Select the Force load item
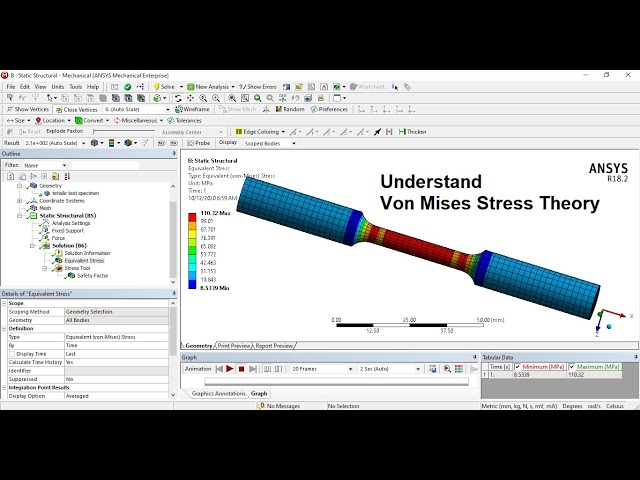 tap(58, 238)
